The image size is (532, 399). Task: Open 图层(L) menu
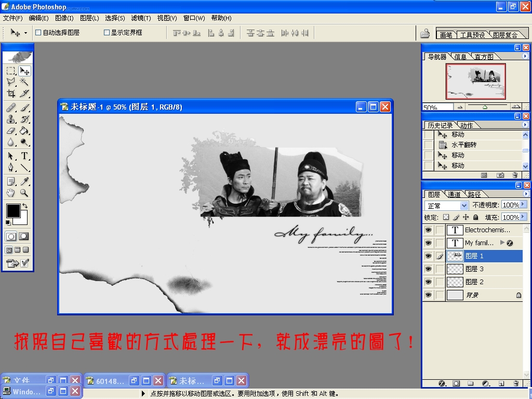click(x=89, y=18)
